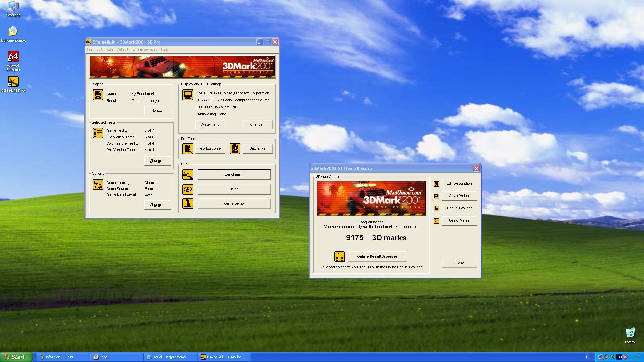Click Change under Display and CPU Settings
Image resolution: width=644 pixels, height=362 pixels.
(258, 124)
